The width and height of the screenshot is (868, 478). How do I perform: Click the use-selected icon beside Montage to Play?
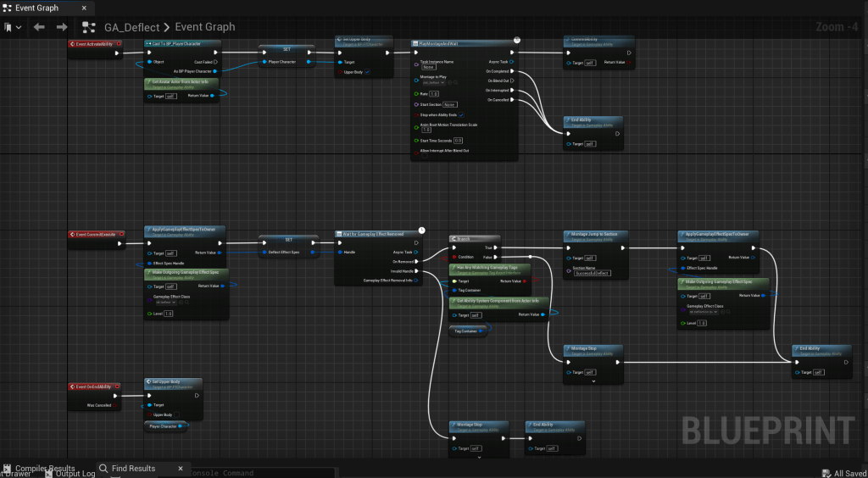click(x=451, y=83)
